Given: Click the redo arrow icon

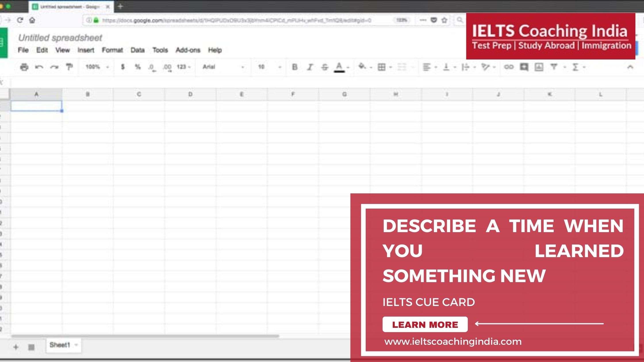Looking at the screenshot, I should 53,67.
